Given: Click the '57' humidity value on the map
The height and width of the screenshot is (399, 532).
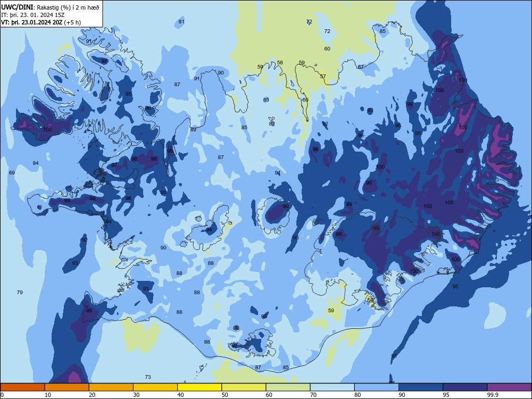Looking at the screenshot, I should [323, 76].
